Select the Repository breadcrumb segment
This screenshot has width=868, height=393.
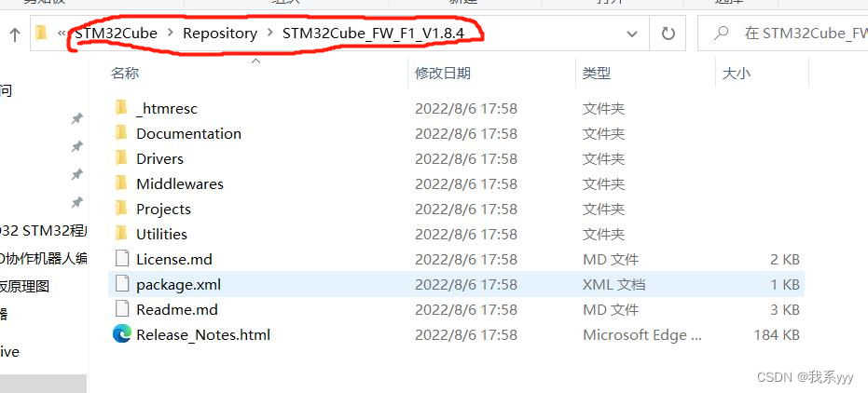[x=220, y=34]
